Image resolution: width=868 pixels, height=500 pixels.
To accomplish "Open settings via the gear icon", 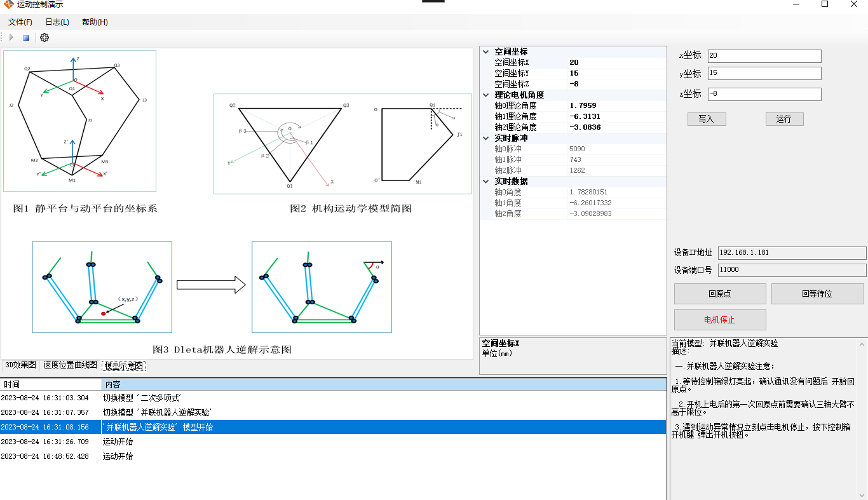I will pyautogui.click(x=44, y=37).
